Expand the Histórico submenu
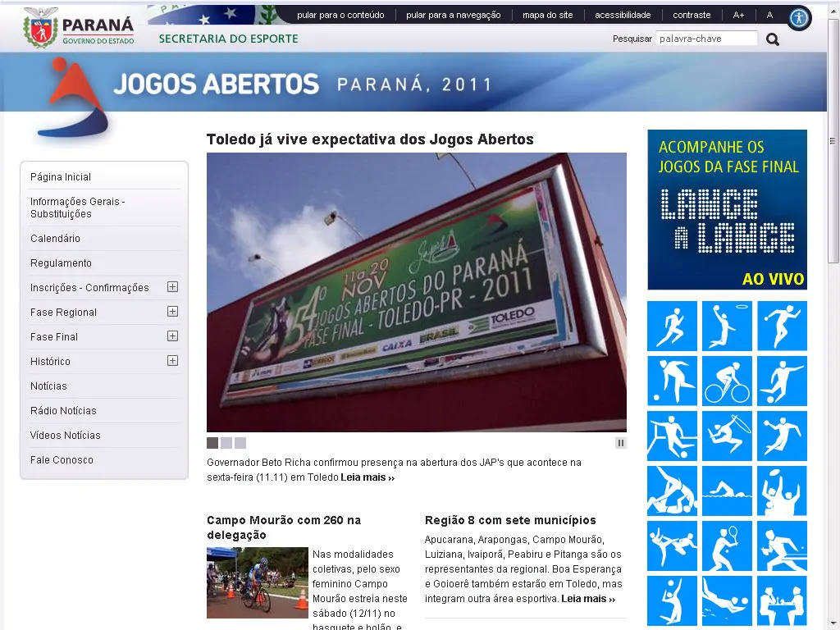Image resolution: width=840 pixels, height=630 pixels. (x=172, y=361)
